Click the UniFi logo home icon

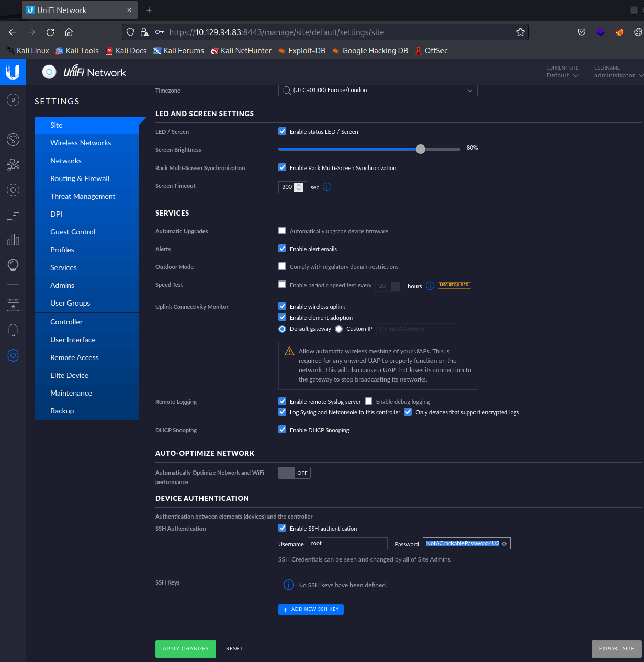13,72
